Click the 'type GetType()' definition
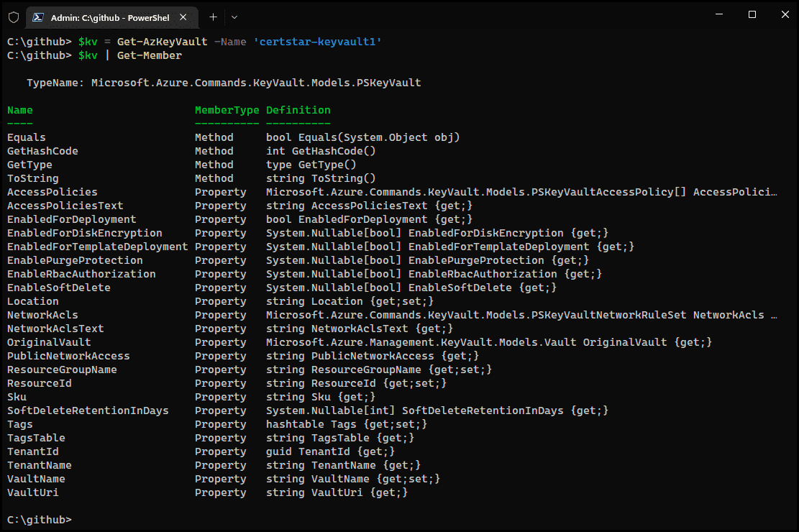Viewport: 799px width, 532px height. 311,165
